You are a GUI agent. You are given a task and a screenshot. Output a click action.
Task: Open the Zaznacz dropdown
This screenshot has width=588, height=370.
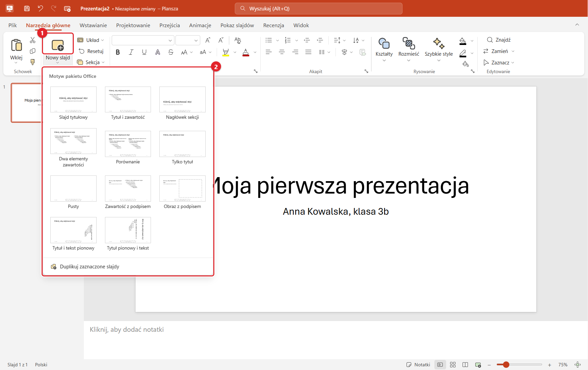point(498,63)
